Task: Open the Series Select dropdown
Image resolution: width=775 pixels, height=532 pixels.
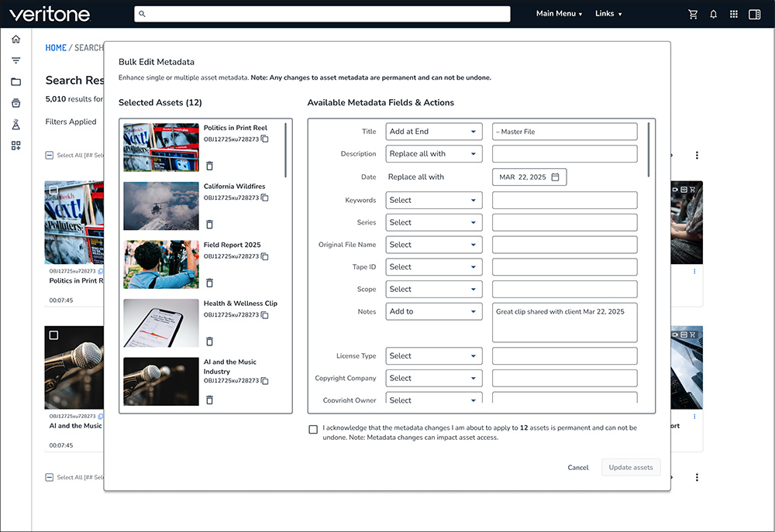Action: click(x=434, y=222)
